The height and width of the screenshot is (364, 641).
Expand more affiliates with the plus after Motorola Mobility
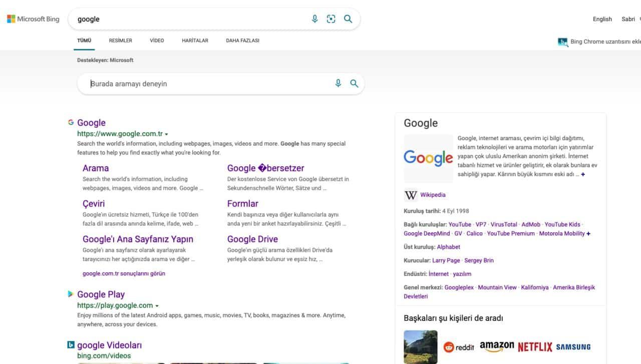click(x=588, y=233)
